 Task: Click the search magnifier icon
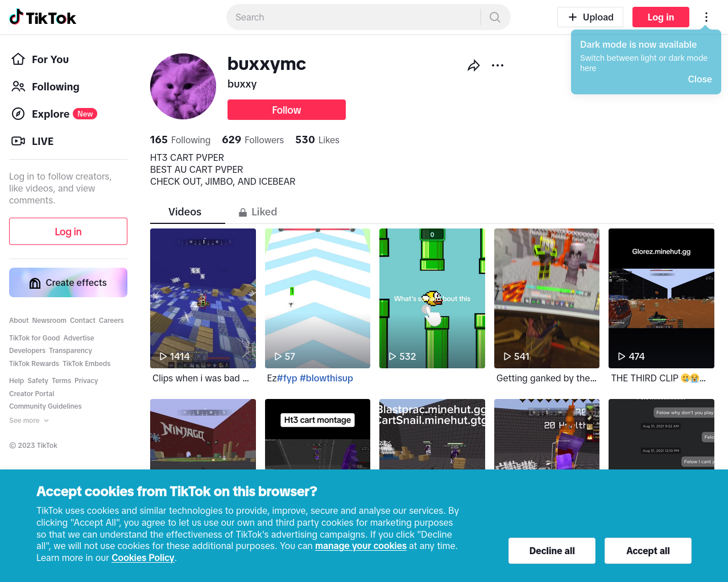(x=495, y=18)
